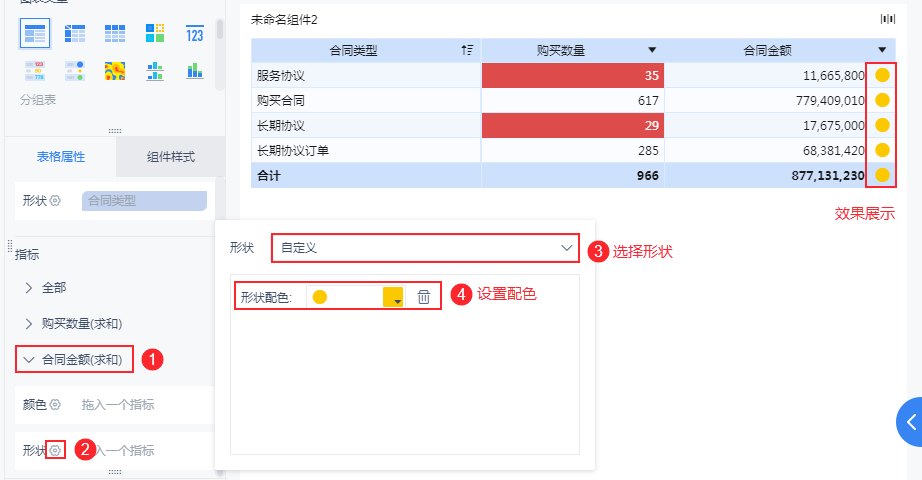The image size is (922, 480).
Task: Pick the colorful heat map chart icon
Action: coord(115,71)
